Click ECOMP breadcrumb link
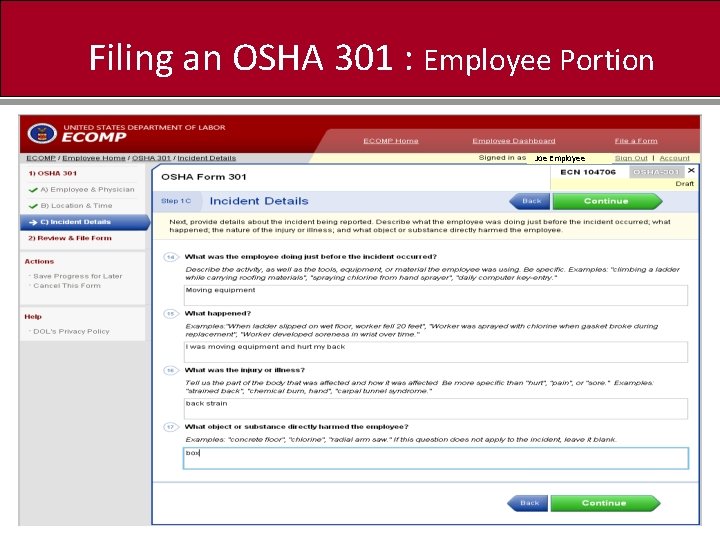Viewport: 720px width, 540px height. [x=41, y=158]
